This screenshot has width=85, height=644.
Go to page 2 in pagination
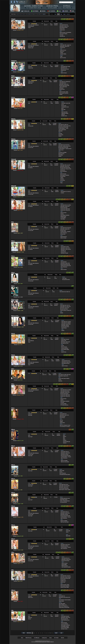tap(34, 633)
